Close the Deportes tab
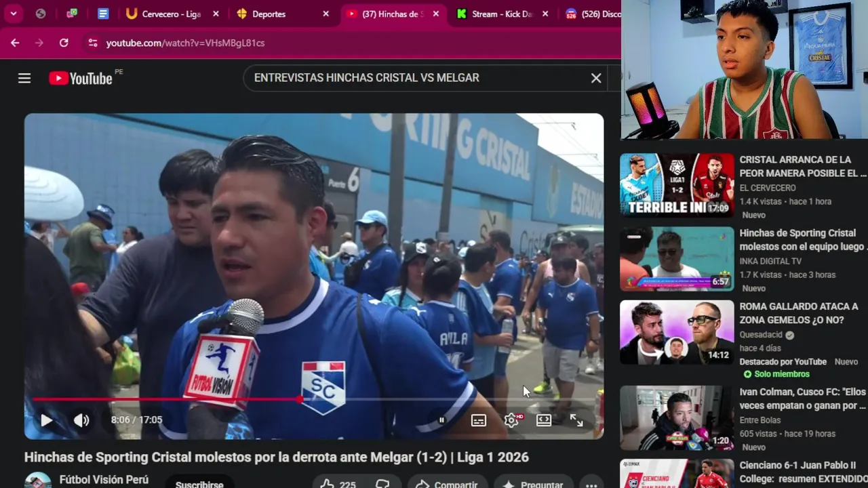The height and width of the screenshot is (488, 868). (325, 14)
